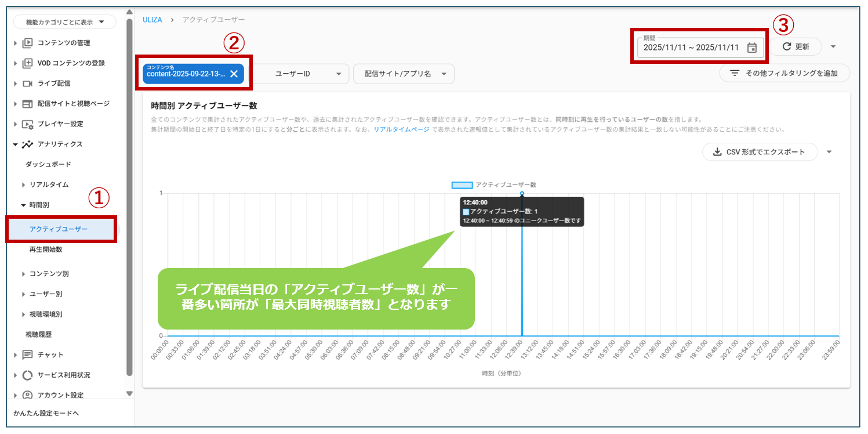Export data with CSV 形式でエクスポート button
Image resolution: width=868 pixels, height=434 pixels.
[760, 152]
